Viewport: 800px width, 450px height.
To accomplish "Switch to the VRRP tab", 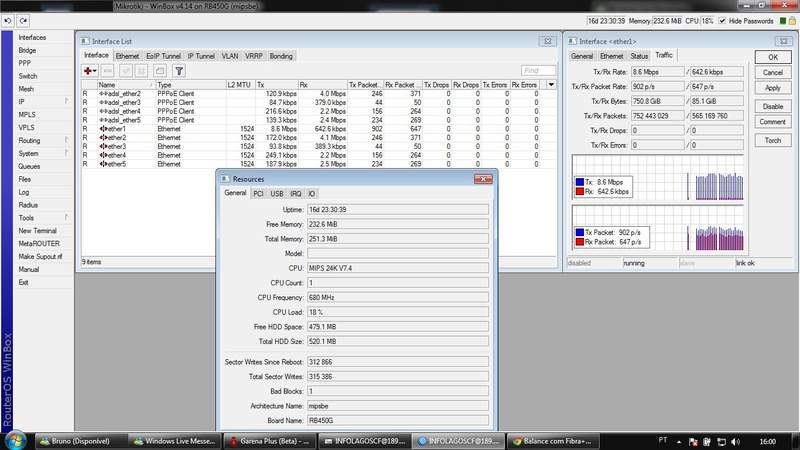I will pyautogui.click(x=254, y=56).
